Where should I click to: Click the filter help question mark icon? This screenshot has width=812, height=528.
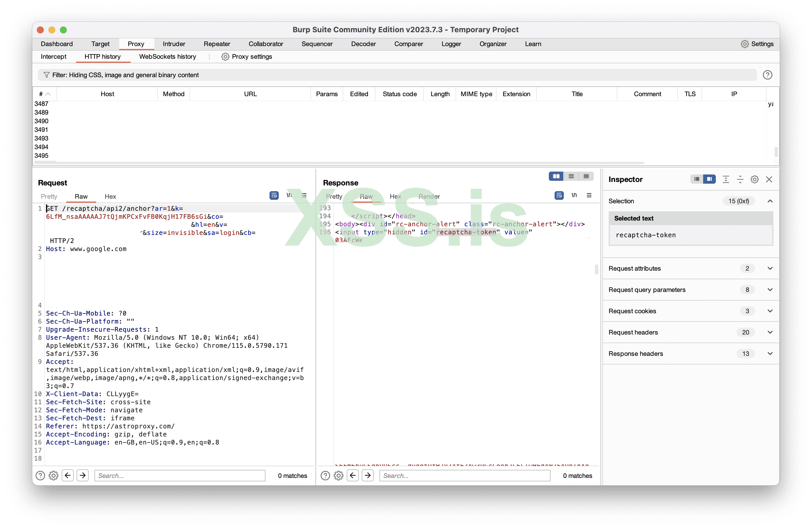[x=767, y=75]
